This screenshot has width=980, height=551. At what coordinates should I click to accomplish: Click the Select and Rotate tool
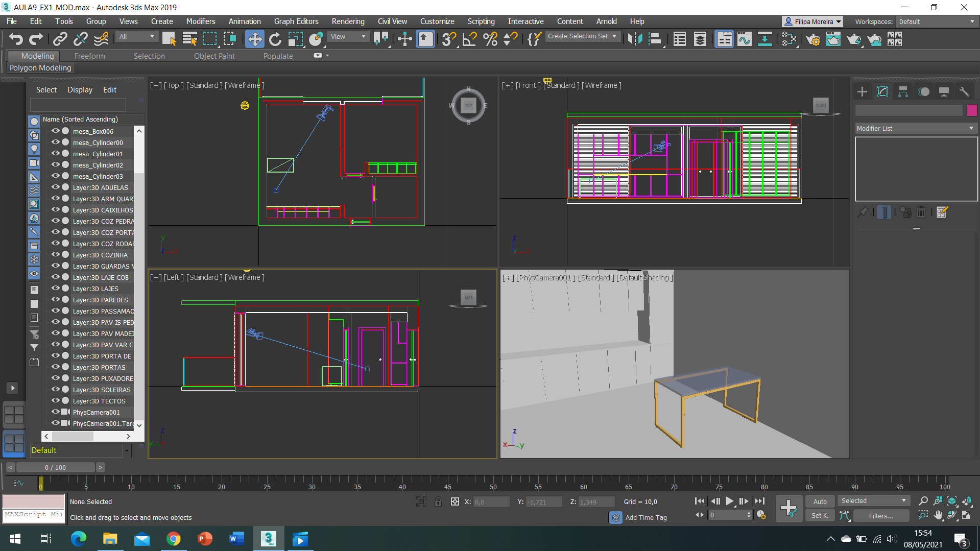[x=275, y=39]
